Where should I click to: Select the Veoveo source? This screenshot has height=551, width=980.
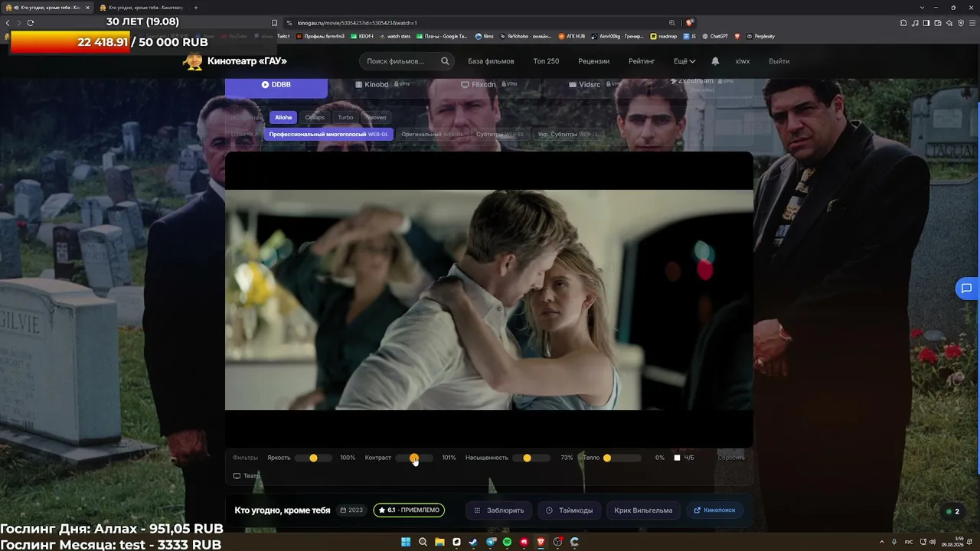[376, 117]
